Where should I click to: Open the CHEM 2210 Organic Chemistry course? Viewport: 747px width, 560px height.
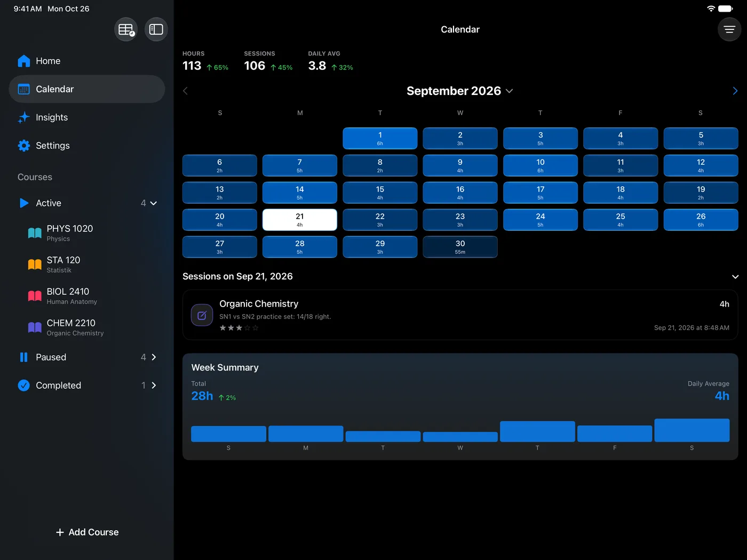click(x=87, y=327)
